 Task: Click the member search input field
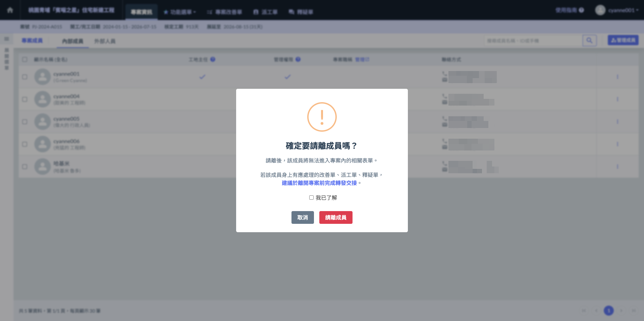pos(533,41)
